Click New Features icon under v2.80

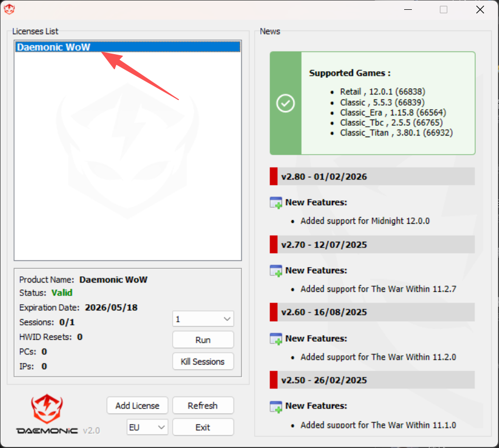click(x=276, y=203)
